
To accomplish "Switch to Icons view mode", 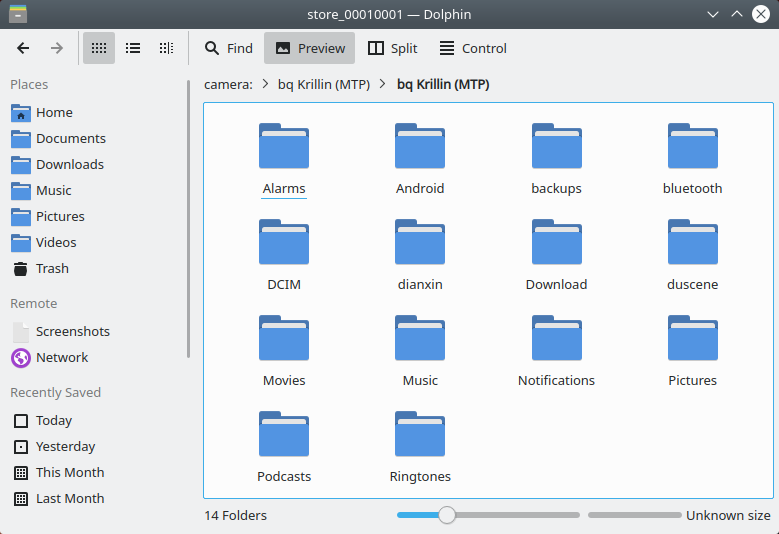I will tap(99, 48).
